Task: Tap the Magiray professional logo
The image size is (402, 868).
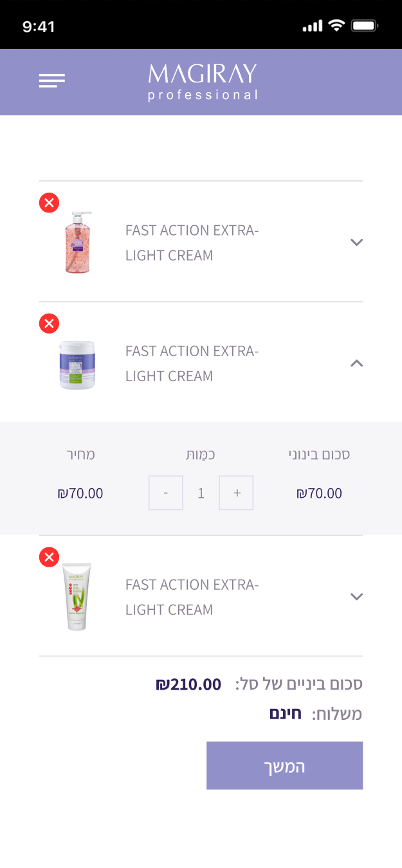Action: click(x=203, y=82)
